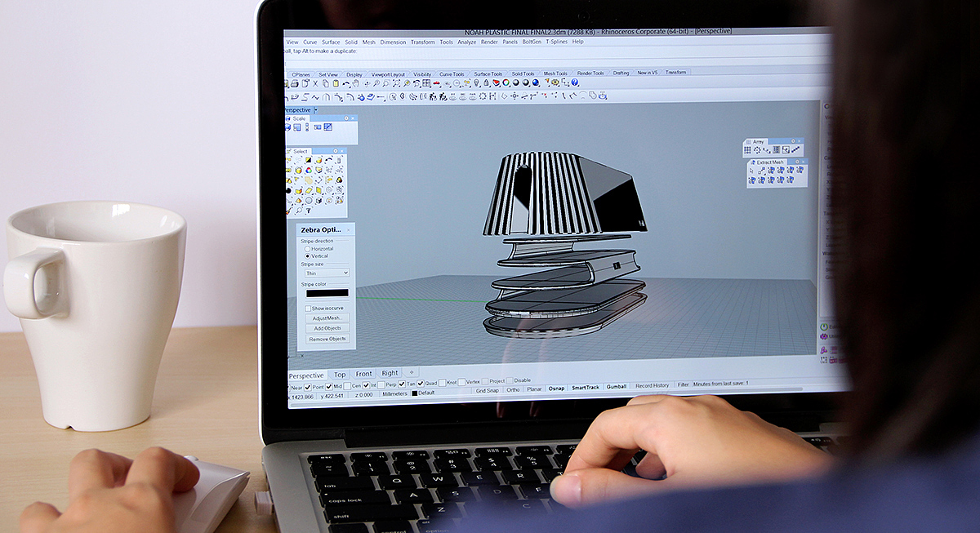Click the first icon in the Scale panel

click(288, 127)
